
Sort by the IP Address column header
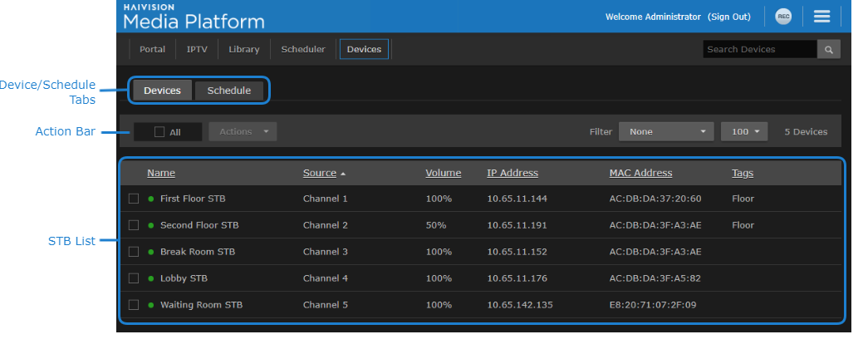[x=512, y=173]
